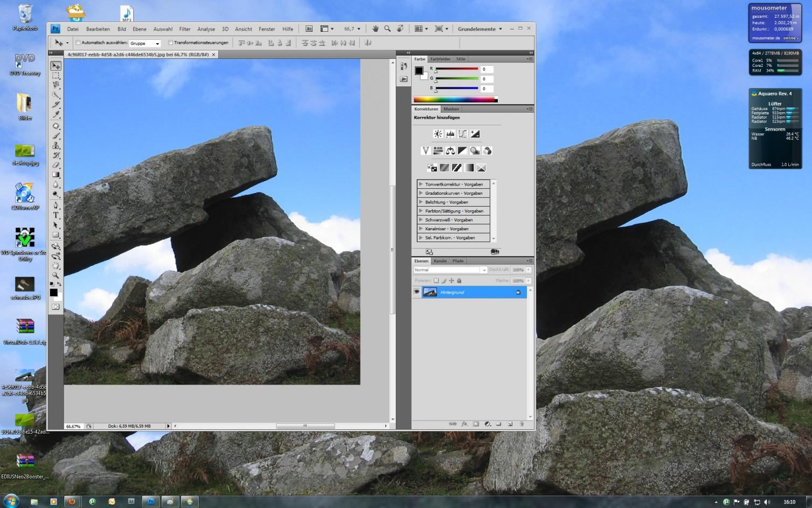Screen dimensions: 812x508
Task: Open the Deckkraft 100% dropdown arrow
Action: pos(529,270)
